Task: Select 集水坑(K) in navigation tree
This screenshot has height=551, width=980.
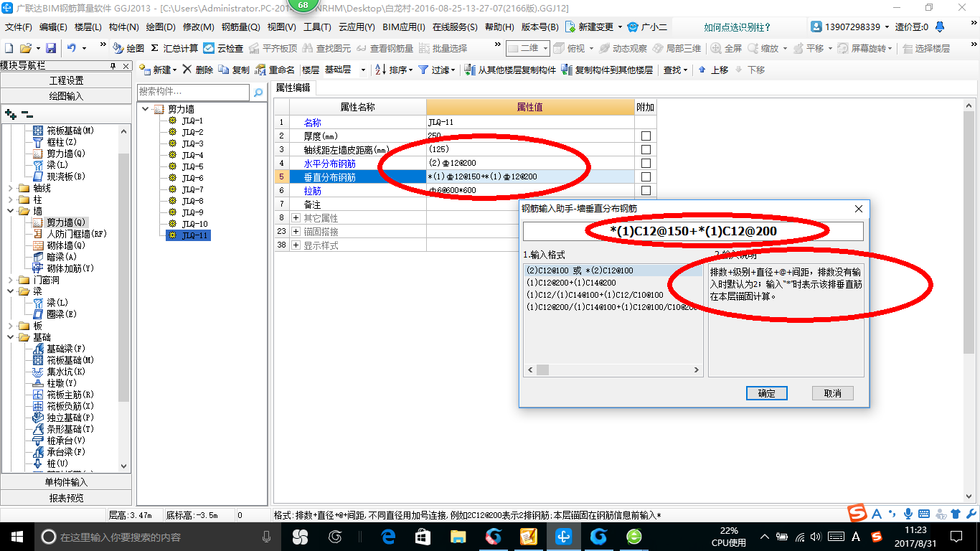Action: tap(60, 372)
